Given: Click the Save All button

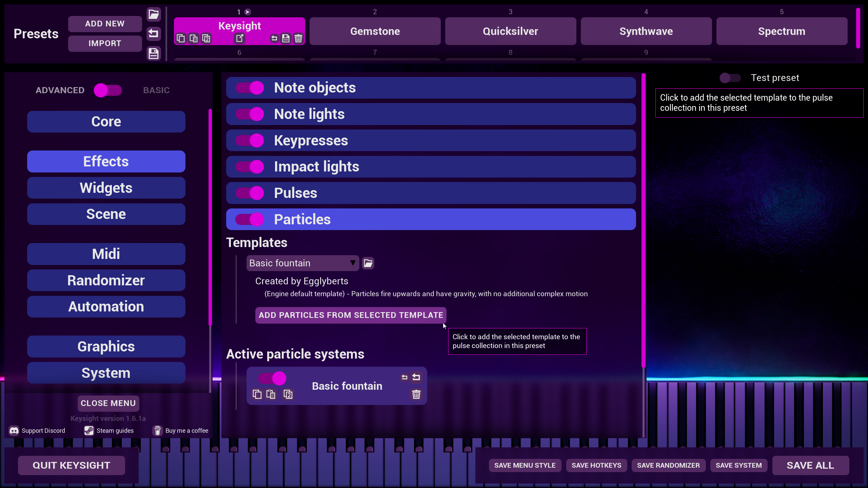Looking at the screenshot, I should (x=810, y=465).
